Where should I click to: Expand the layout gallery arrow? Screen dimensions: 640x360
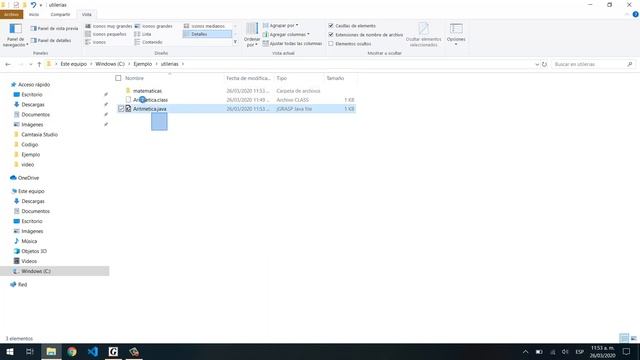[235, 42]
